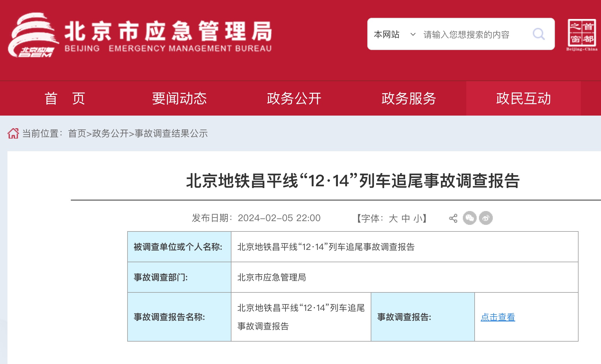The height and width of the screenshot is (364, 601).
Task: Open the 点击查看 report link
Action: 498,317
